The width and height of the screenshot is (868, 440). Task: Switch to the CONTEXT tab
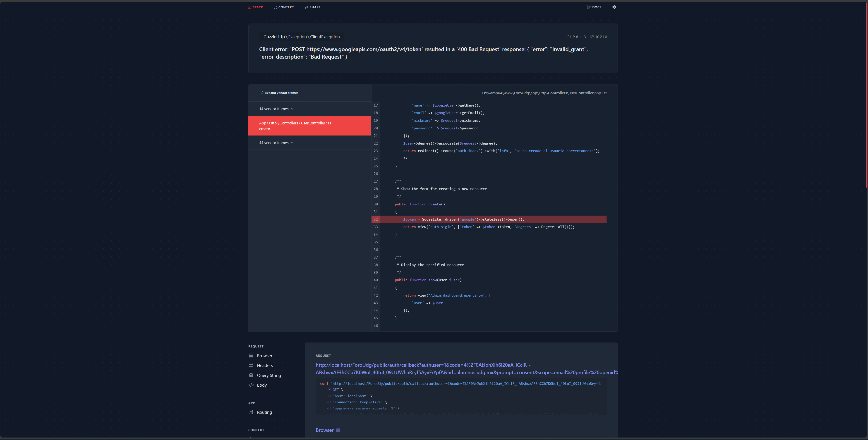coord(284,7)
